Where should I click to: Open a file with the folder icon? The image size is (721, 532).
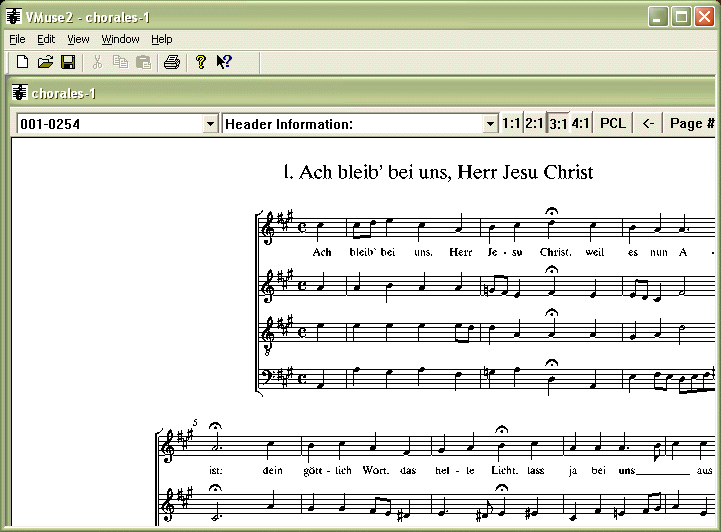(45, 62)
